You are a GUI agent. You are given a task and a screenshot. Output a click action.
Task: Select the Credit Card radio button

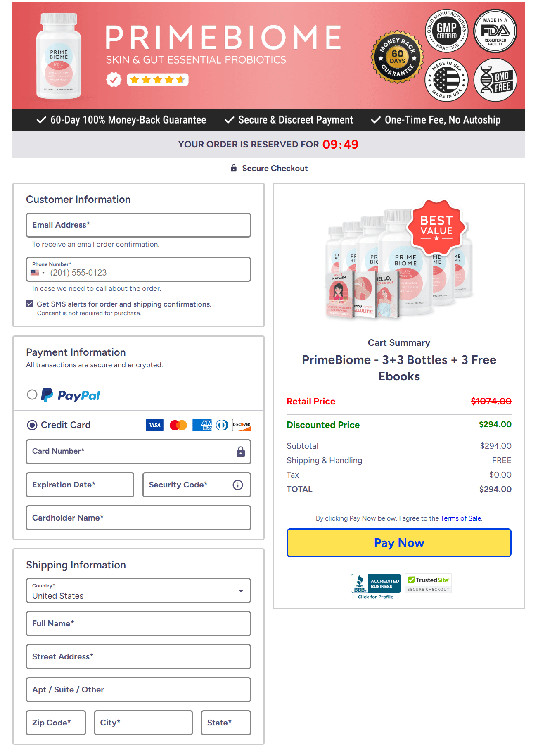tap(32, 425)
